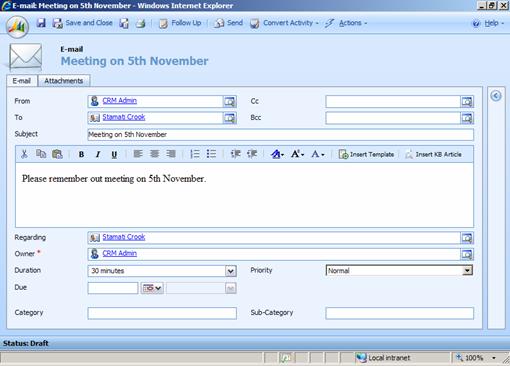Open lookup for the To field
510x366 pixels.
tap(229, 118)
